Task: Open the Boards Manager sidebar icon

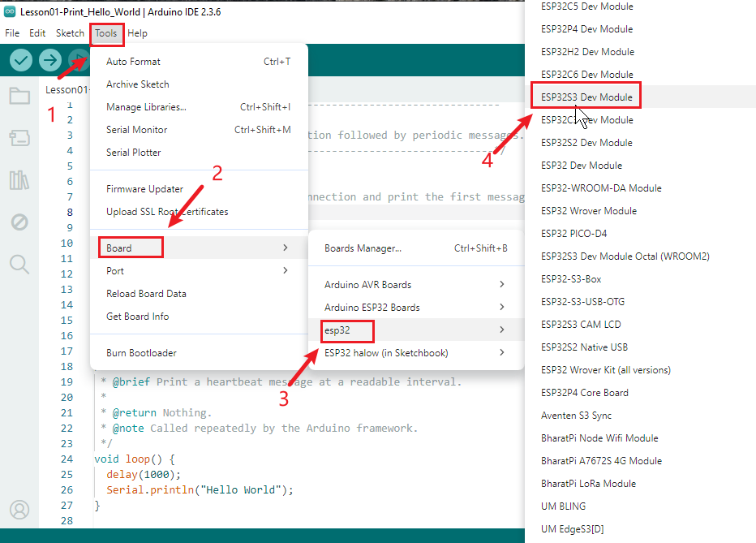Action: click(x=19, y=138)
